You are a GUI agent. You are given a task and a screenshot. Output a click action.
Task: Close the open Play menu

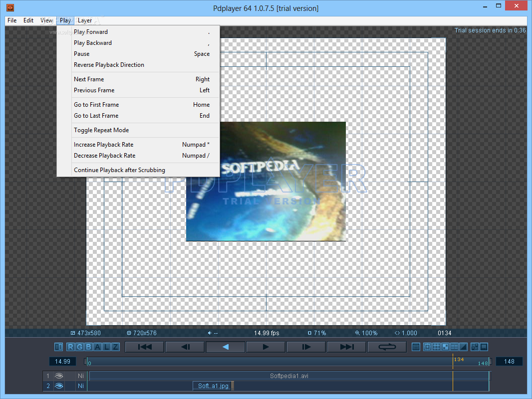[65, 20]
